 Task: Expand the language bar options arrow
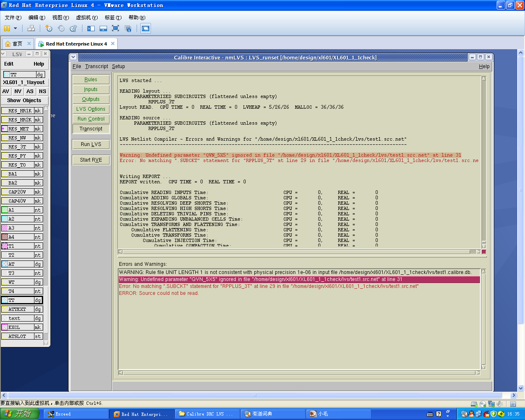[448, 416]
